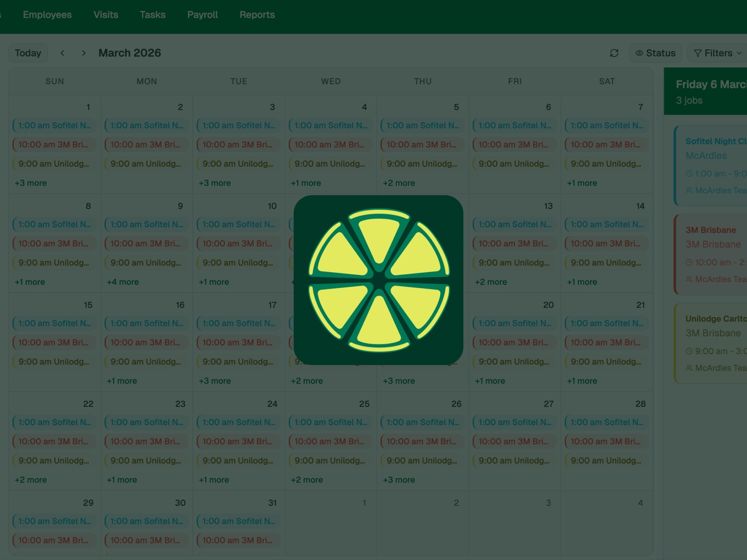Show '+1 more' jobs on March 20

tap(490, 381)
